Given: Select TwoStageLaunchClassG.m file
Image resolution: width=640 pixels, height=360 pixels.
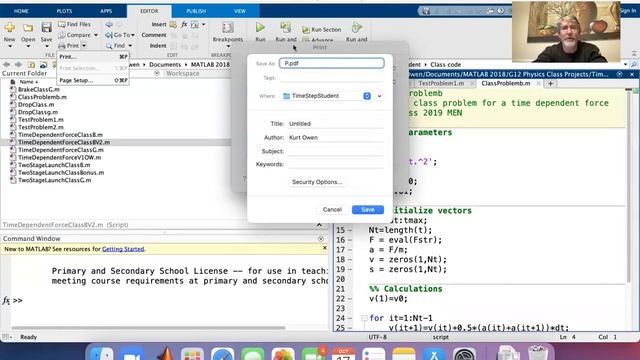Looking at the screenshot, I should (x=55, y=180).
